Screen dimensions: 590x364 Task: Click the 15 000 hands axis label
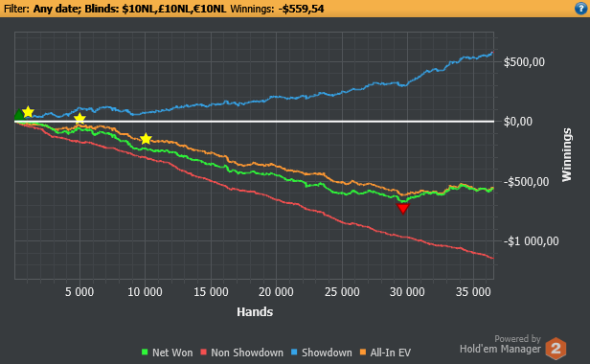click(x=211, y=292)
